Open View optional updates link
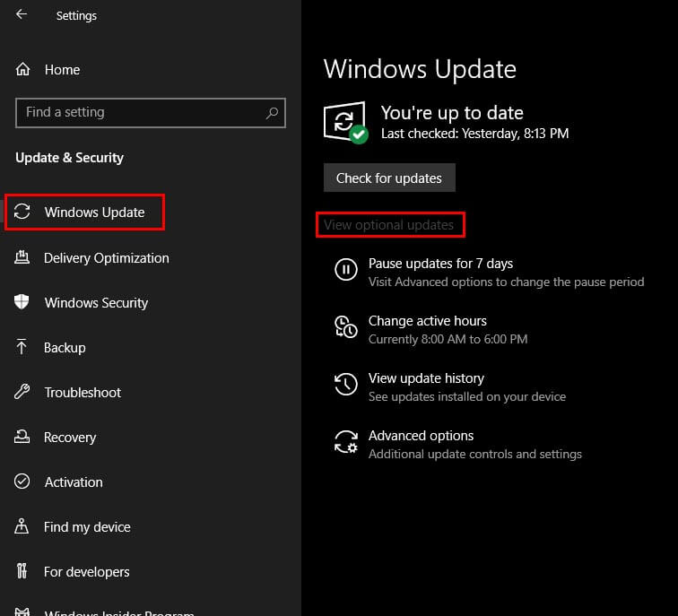The image size is (678, 616). point(388,225)
